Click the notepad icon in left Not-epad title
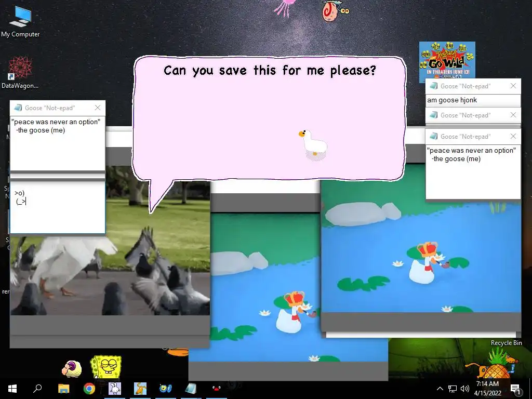 (x=18, y=108)
